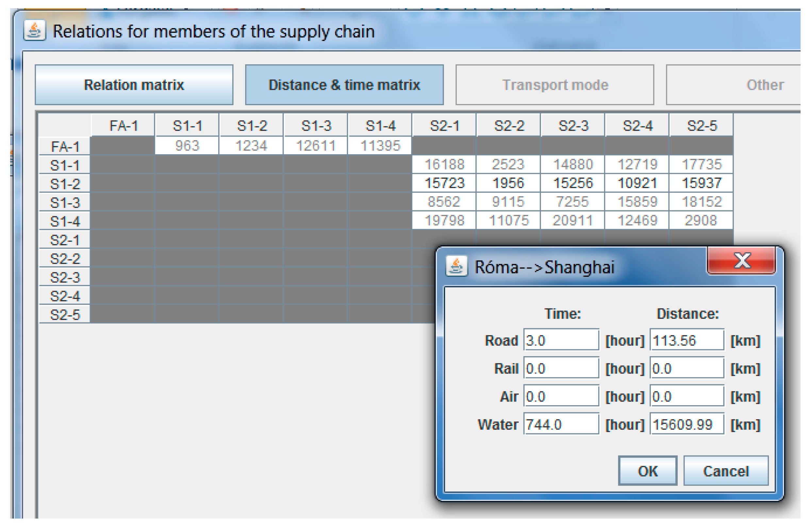Edit the Water distance field 15609.99
The height and width of the screenshot is (529, 812).
click(x=687, y=424)
